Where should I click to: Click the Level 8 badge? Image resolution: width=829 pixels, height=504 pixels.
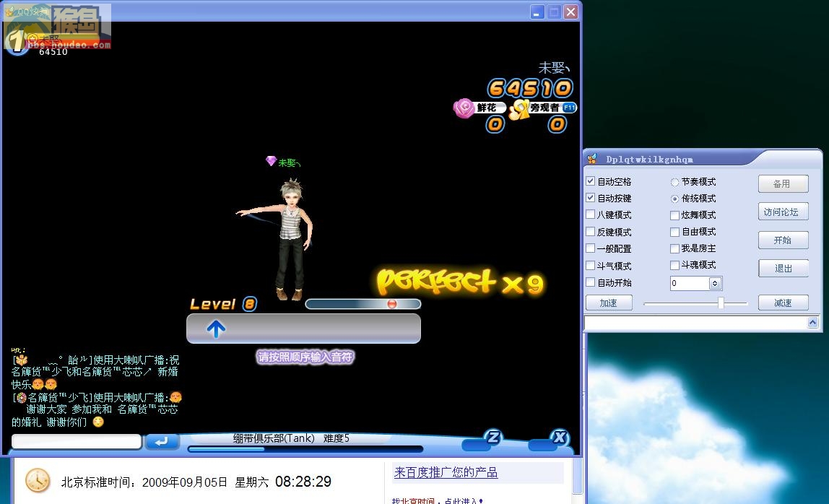pyautogui.click(x=250, y=303)
